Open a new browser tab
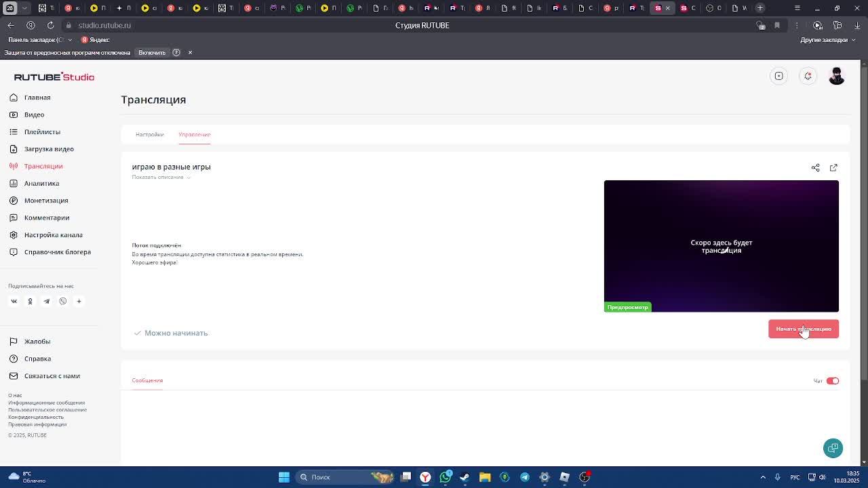The height and width of the screenshot is (488, 868). (x=760, y=8)
